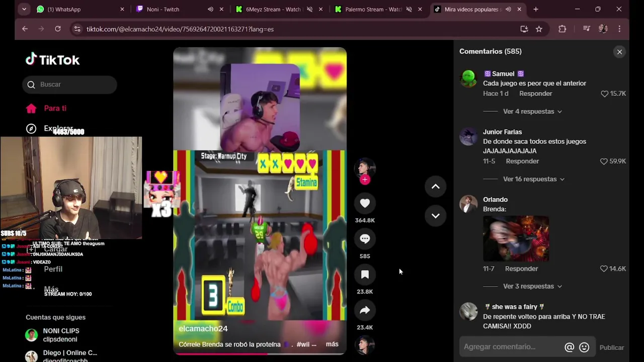Open Junior Farias's profile avatar

pyautogui.click(x=468, y=137)
